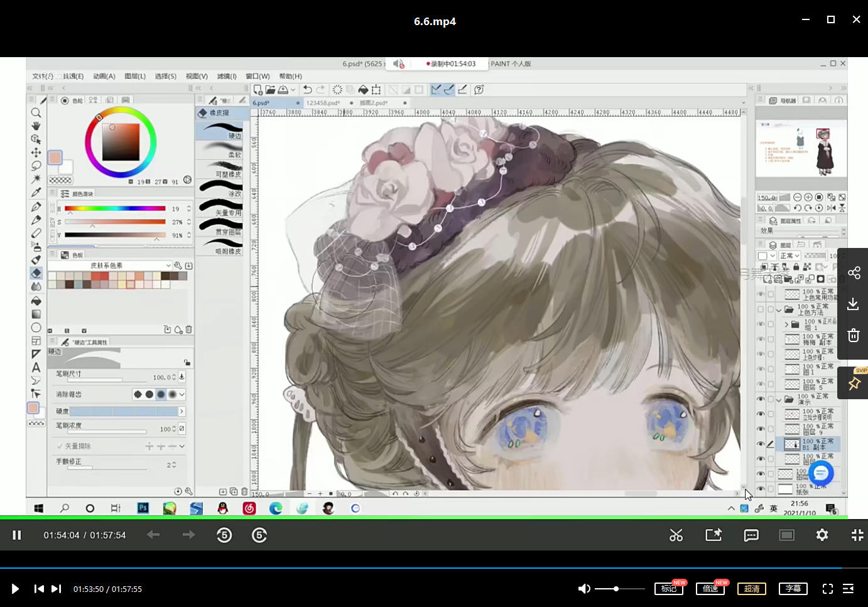This screenshot has width=868, height=607.
Task: Click the 字幕 subtitles button
Action: coord(793,589)
